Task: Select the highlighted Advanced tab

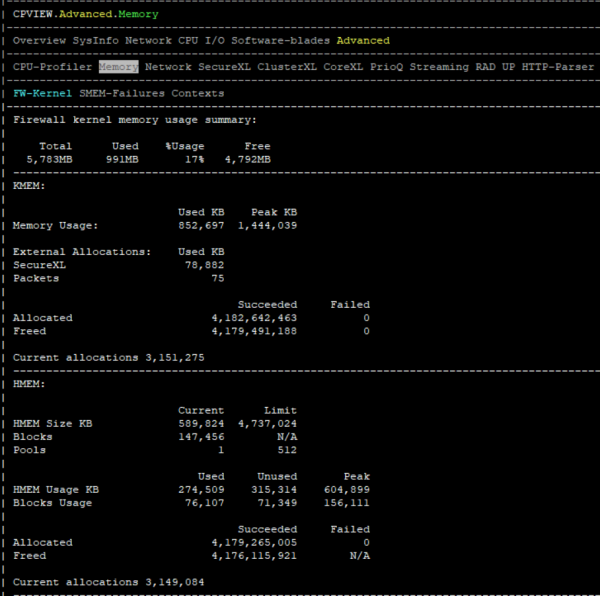Action: (363, 41)
